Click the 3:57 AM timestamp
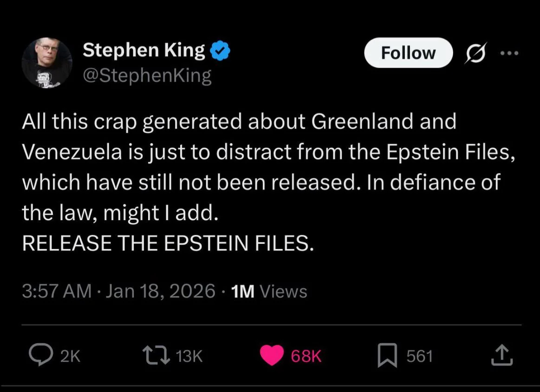The image size is (540, 392). [x=57, y=292]
